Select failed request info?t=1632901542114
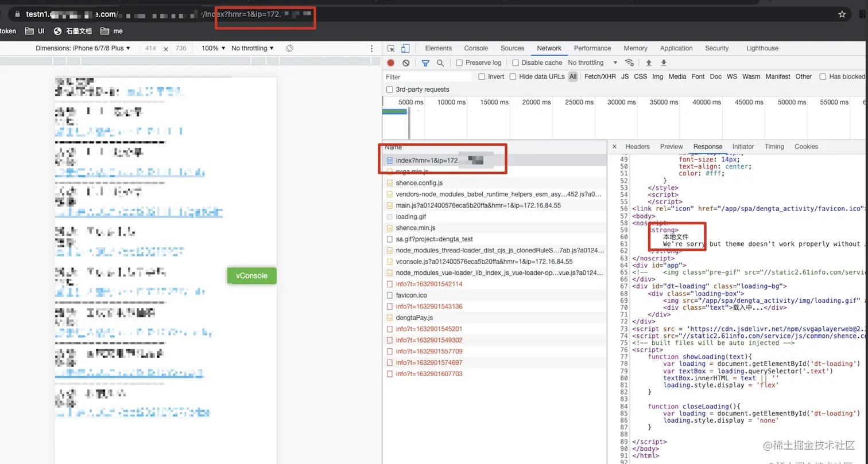868x464 pixels. point(494,284)
